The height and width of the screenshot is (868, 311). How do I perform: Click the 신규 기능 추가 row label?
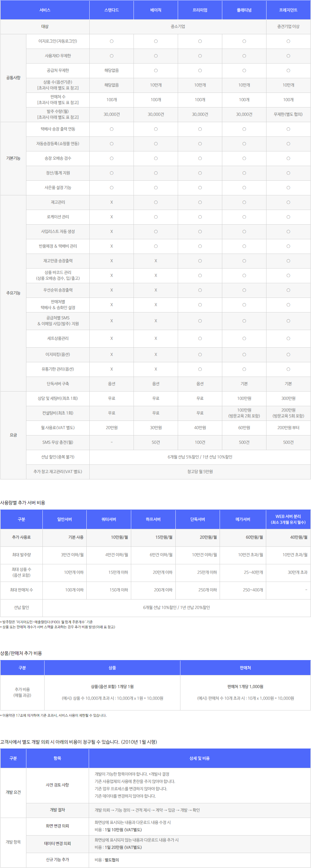[57, 860]
